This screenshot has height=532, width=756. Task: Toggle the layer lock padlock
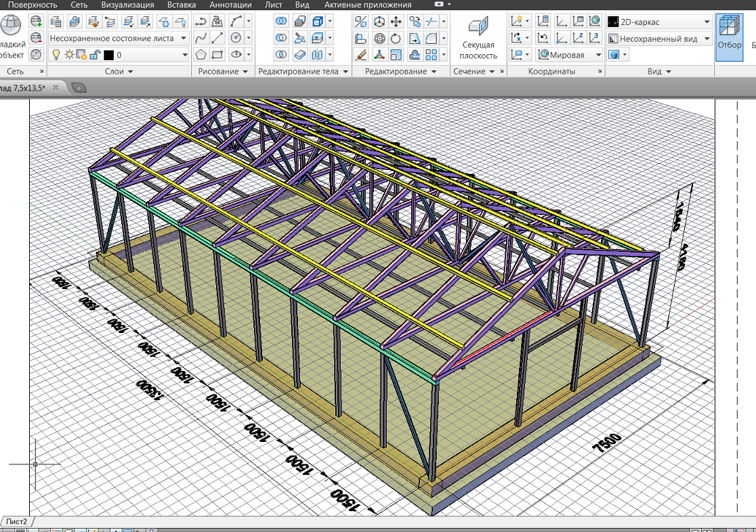pyautogui.click(x=95, y=54)
